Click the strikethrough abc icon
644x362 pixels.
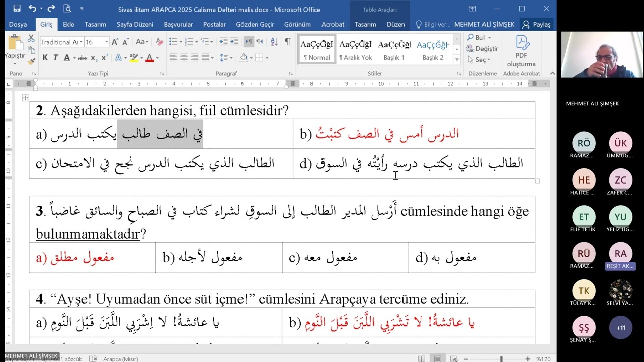[x=83, y=58]
